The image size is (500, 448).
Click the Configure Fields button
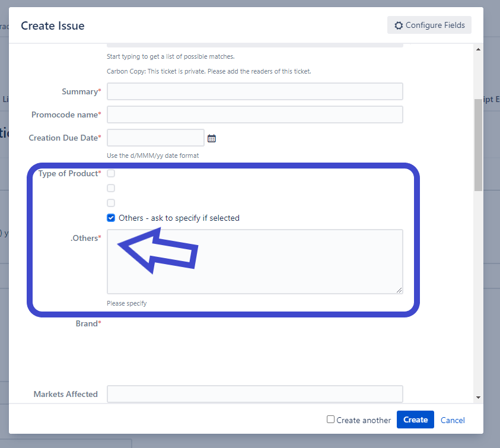tap(429, 26)
